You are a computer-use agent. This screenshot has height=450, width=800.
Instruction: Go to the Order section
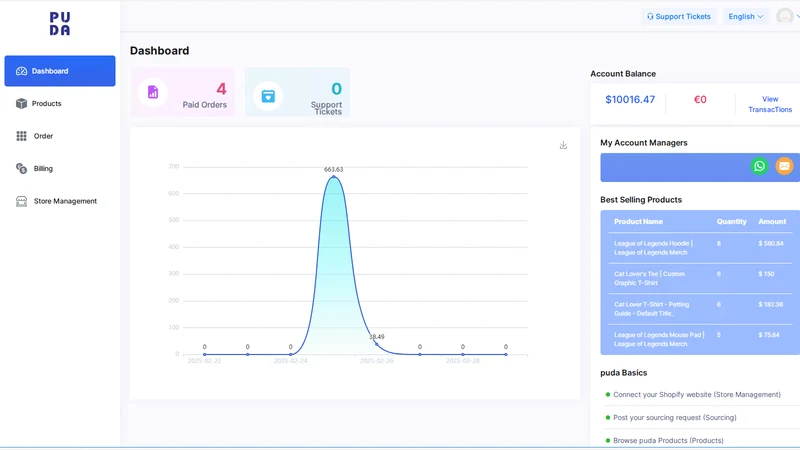pyautogui.click(x=60, y=136)
